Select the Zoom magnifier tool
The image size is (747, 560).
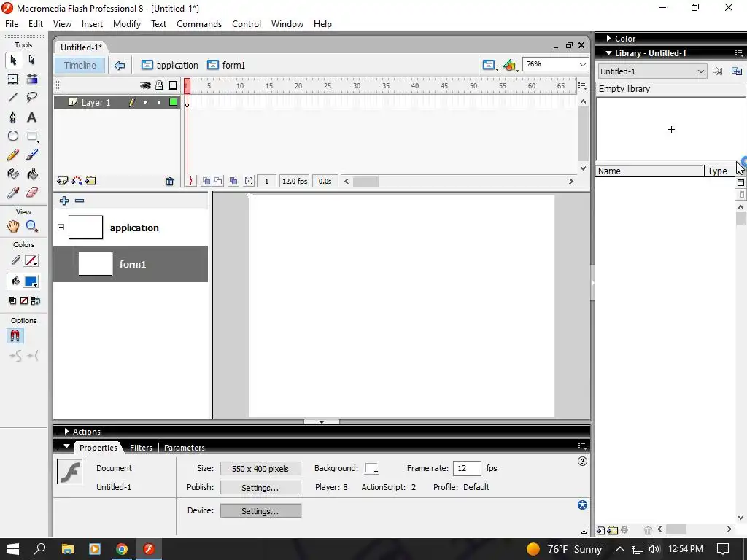pyautogui.click(x=32, y=226)
